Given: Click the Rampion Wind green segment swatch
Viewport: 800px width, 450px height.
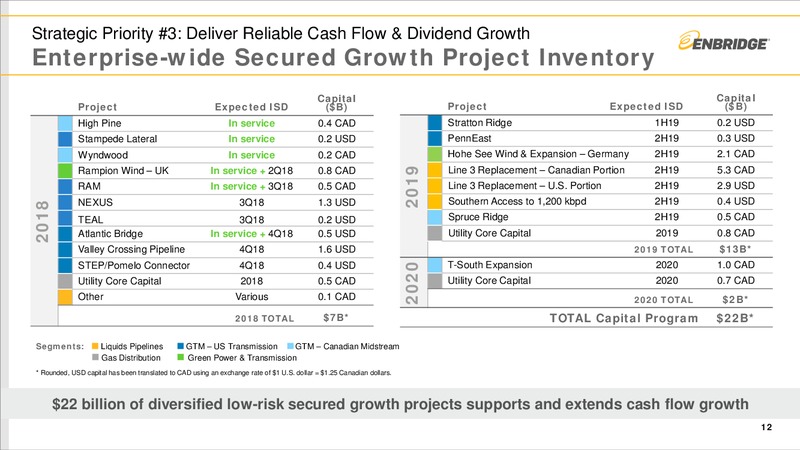Looking at the screenshot, I should point(65,171).
